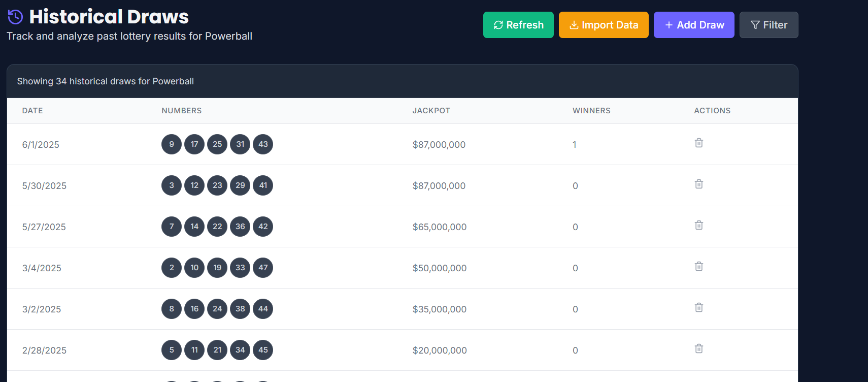Viewport: 868px width, 382px height.
Task: Click number ball 36 in 5/27/2025 row
Action: pyautogui.click(x=240, y=227)
